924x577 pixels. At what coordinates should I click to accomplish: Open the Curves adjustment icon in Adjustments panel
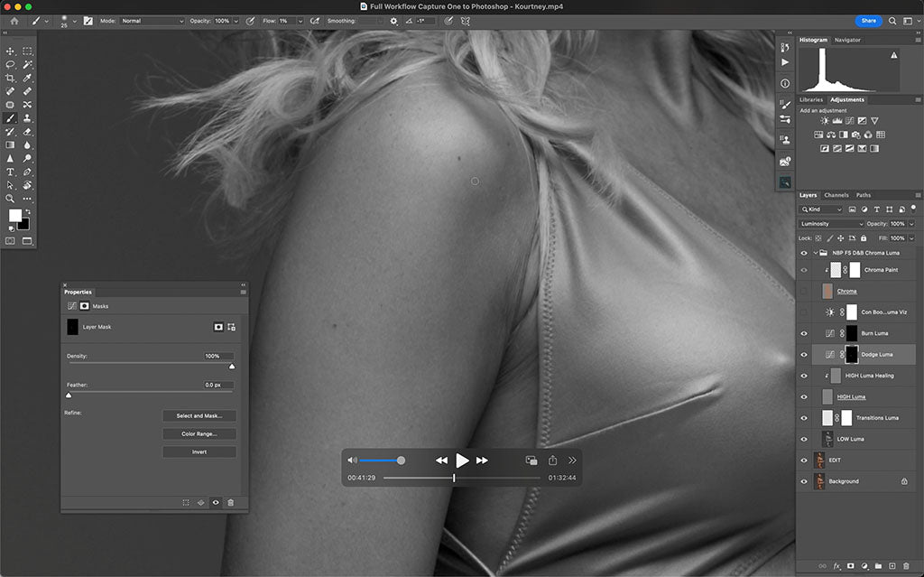(x=850, y=121)
